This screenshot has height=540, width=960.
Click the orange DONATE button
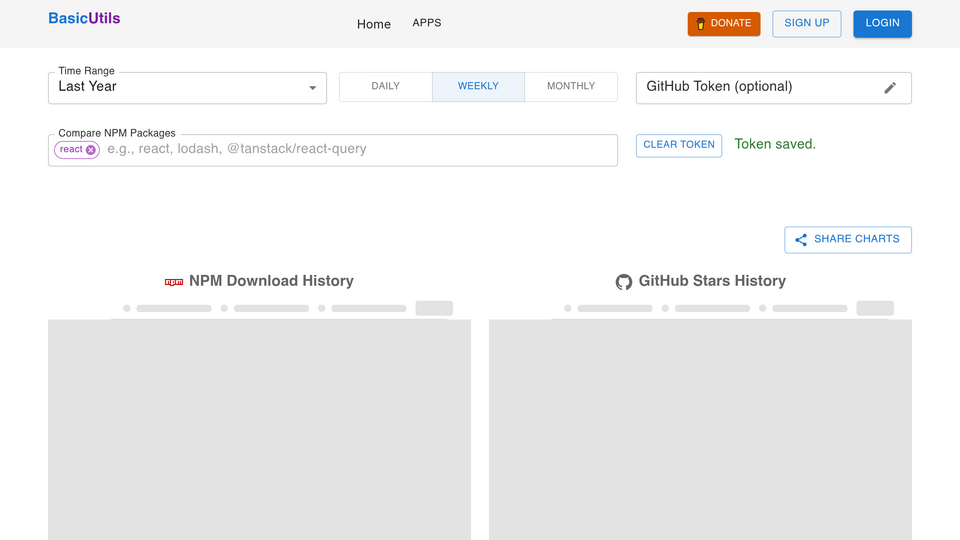click(x=724, y=24)
